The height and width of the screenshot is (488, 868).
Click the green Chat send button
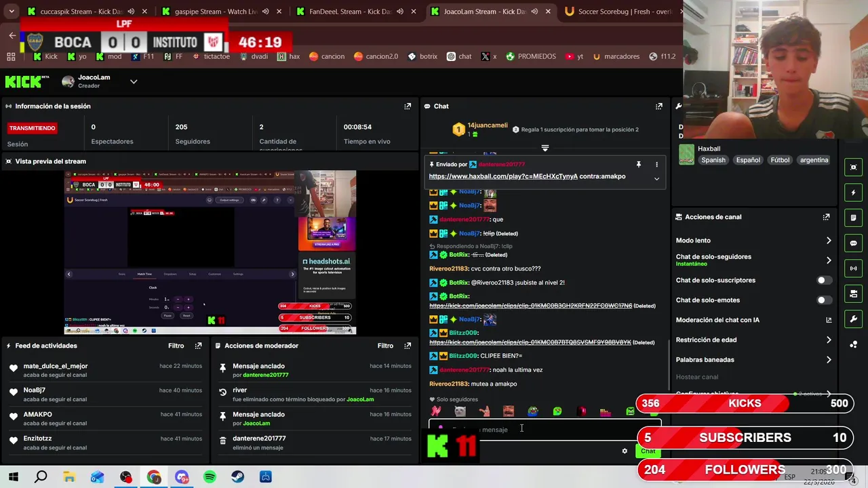click(x=648, y=451)
